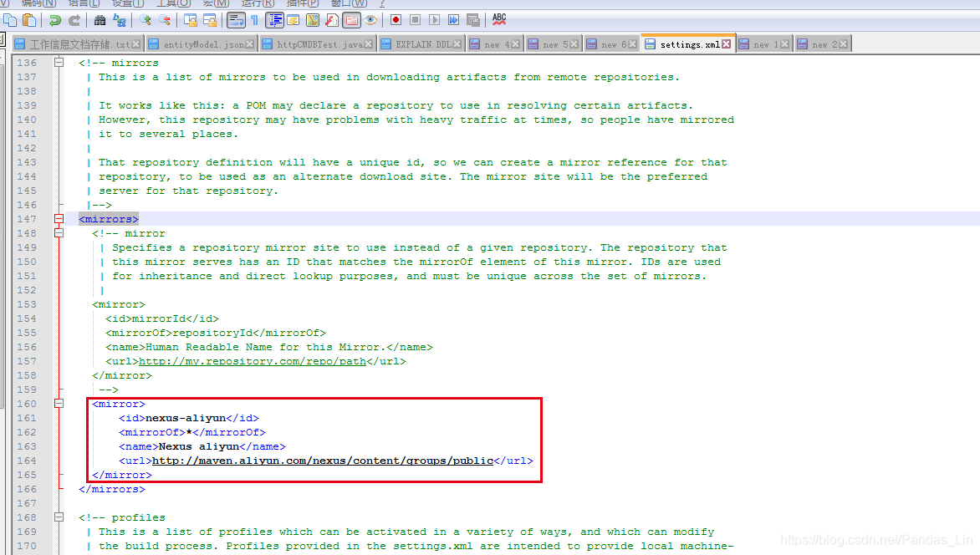
Task: Click line number 147 in the margin
Action: [x=27, y=219]
